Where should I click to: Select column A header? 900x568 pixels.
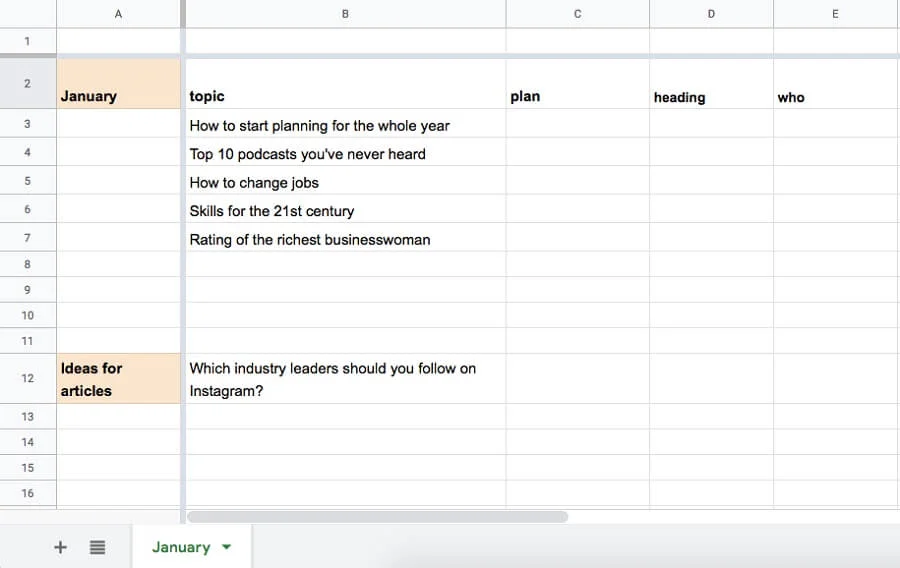pyautogui.click(x=118, y=14)
